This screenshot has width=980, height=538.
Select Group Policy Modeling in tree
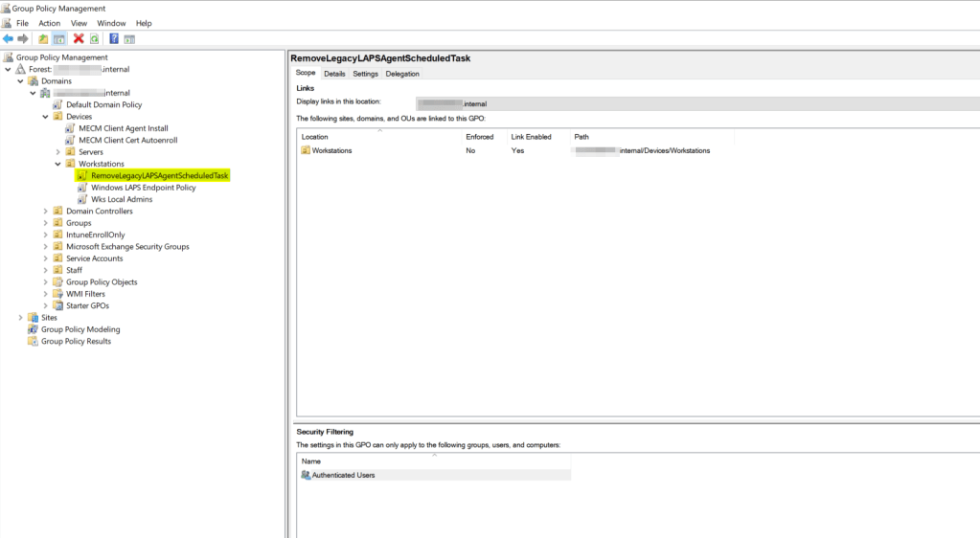pyautogui.click(x=80, y=329)
